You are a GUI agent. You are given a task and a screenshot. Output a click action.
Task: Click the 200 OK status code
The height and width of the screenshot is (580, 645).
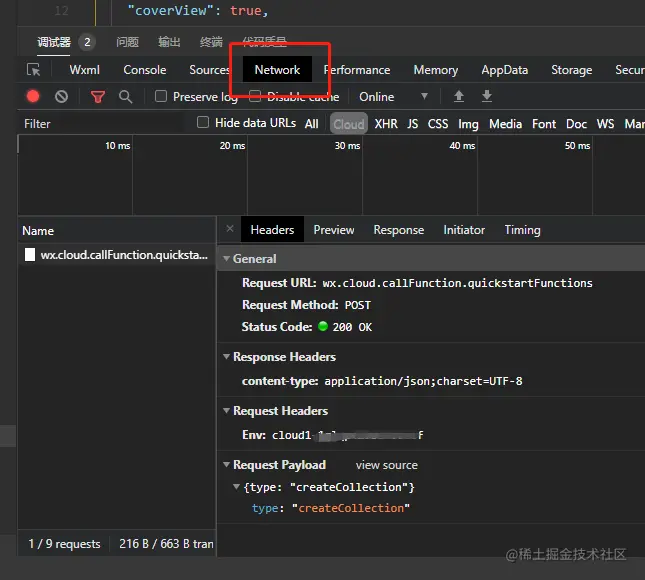point(352,327)
